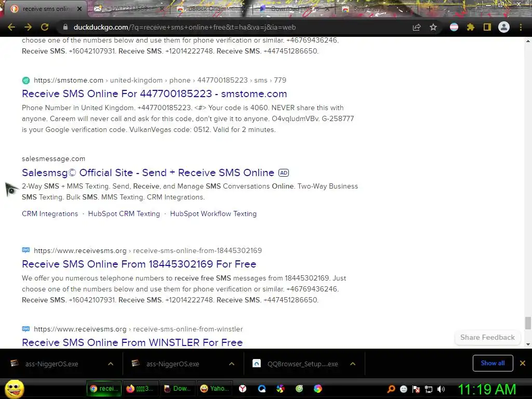Close the receive sms online tab
The height and width of the screenshot is (399, 532).
click(79, 9)
